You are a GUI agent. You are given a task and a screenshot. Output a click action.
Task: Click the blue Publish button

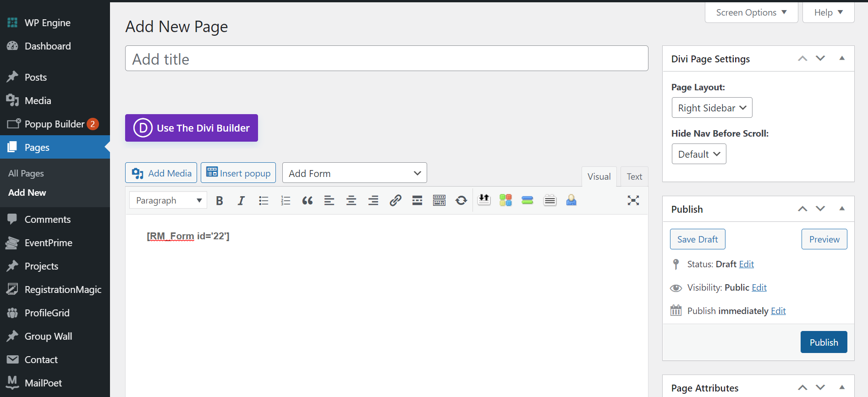tap(824, 342)
